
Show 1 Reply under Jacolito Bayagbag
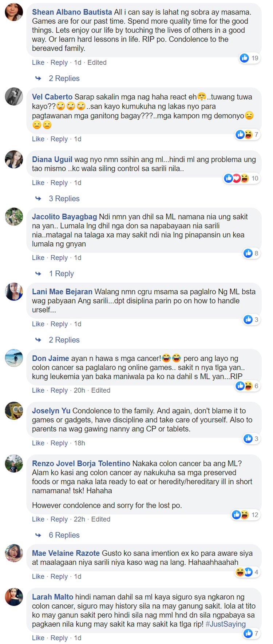(62, 274)
